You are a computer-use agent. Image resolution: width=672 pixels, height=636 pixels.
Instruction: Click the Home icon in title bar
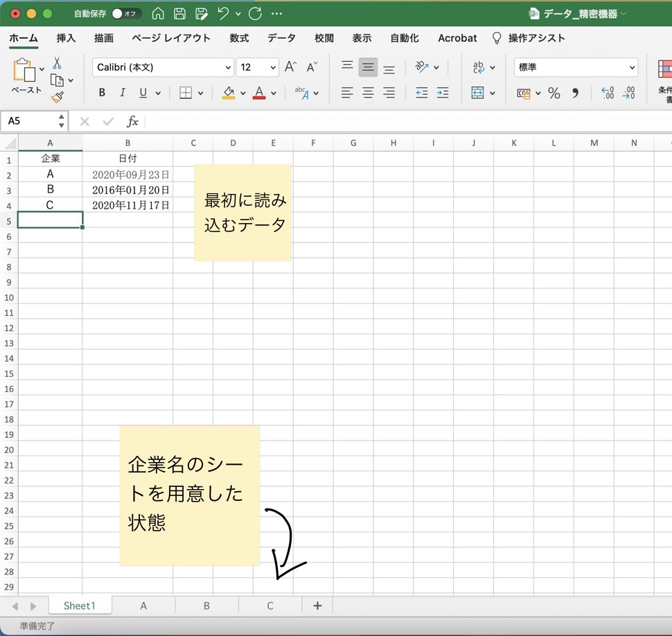(158, 14)
